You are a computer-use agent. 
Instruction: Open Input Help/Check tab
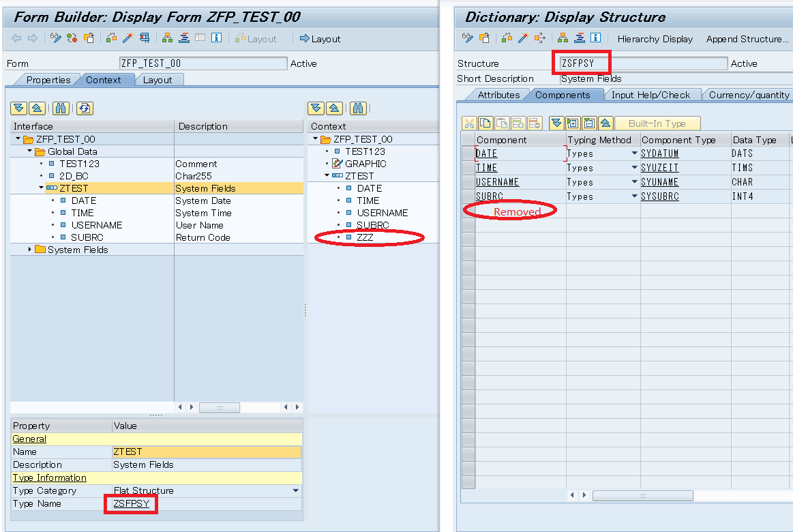click(x=650, y=95)
